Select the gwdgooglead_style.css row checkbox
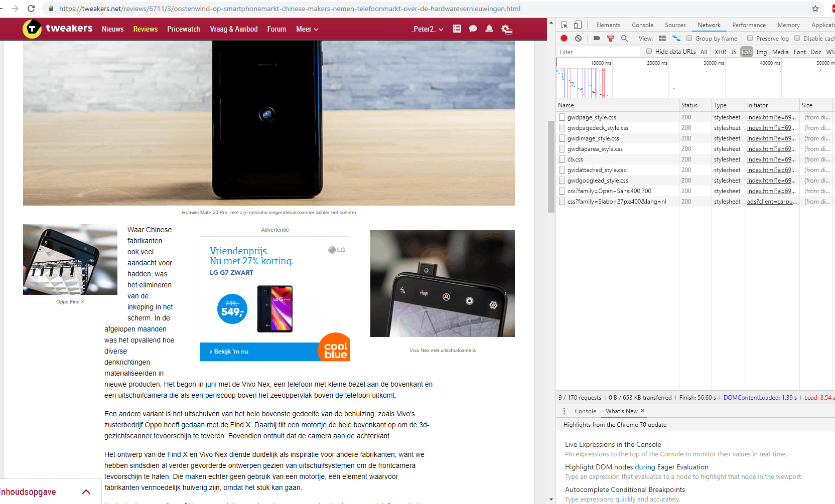This screenshot has width=835, height=504. tap(562, 180)
